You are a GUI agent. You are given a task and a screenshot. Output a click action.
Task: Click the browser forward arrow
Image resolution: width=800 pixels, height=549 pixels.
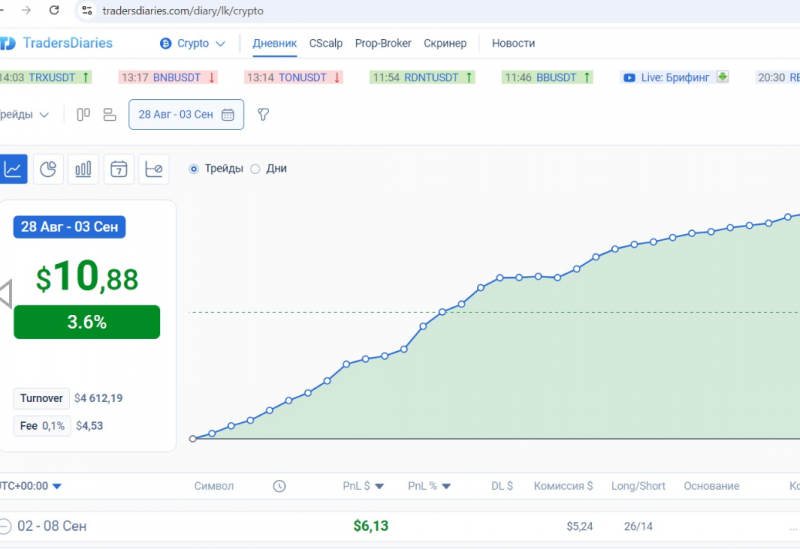tap(26, 10)
